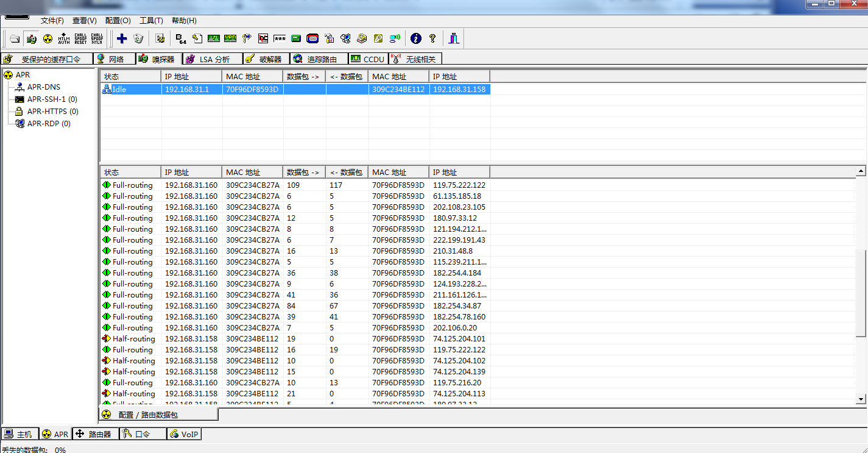Click the lower list 状态 column header
The height and width of the screenshot is (453, 868).
(x=130, y=173)
